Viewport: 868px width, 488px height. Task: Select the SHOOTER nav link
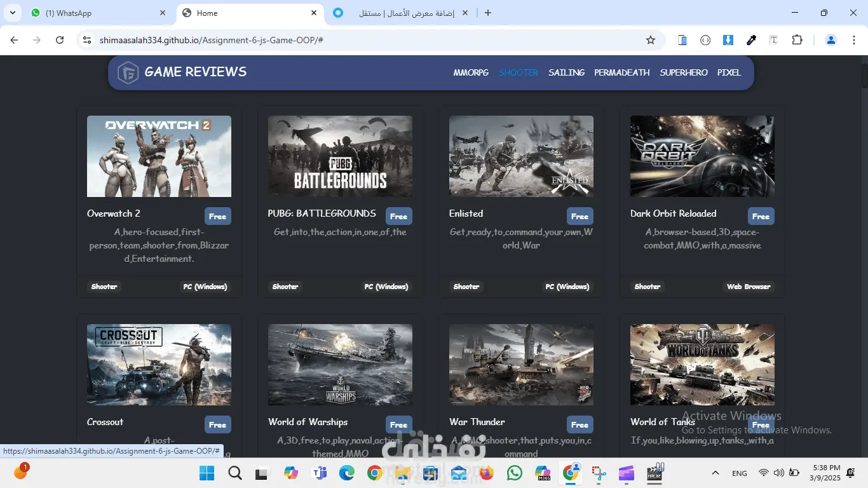[519, 72]
